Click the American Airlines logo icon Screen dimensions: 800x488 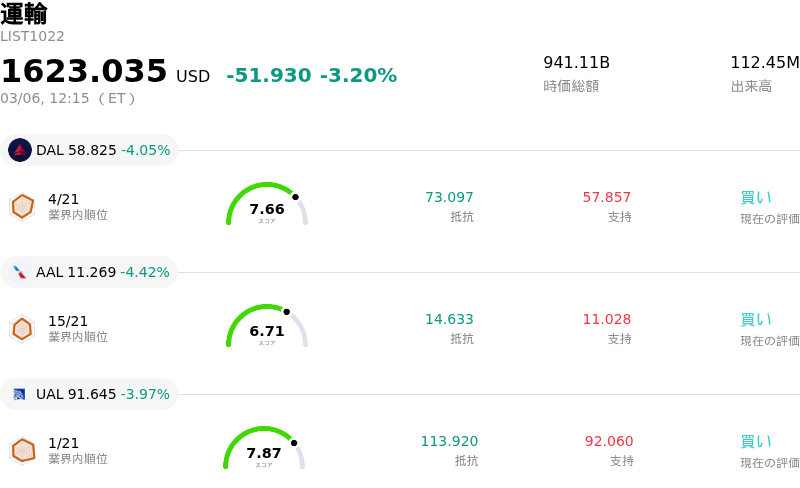pyautogui.click(x=20, y=272)
